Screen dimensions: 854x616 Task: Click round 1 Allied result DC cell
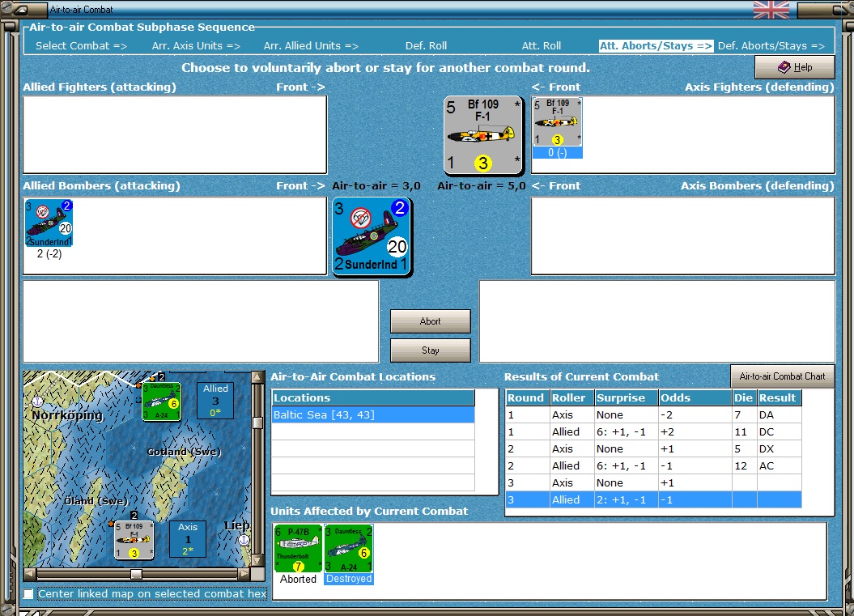[779, 432]
